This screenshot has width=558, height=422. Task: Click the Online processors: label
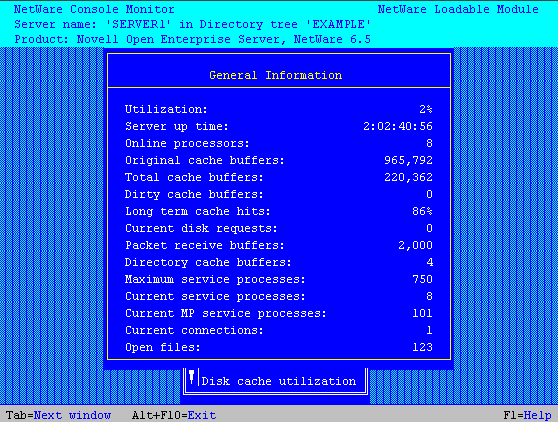(187, 143)
